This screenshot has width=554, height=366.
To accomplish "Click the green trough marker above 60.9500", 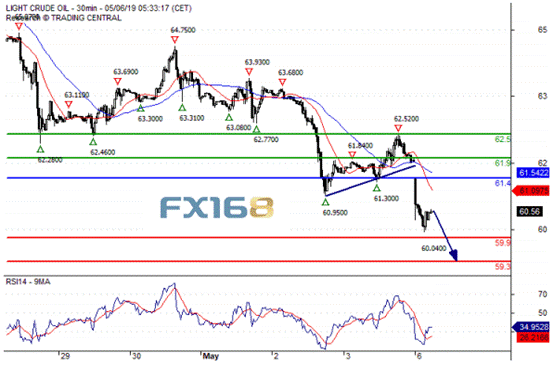I will (325, 202).
